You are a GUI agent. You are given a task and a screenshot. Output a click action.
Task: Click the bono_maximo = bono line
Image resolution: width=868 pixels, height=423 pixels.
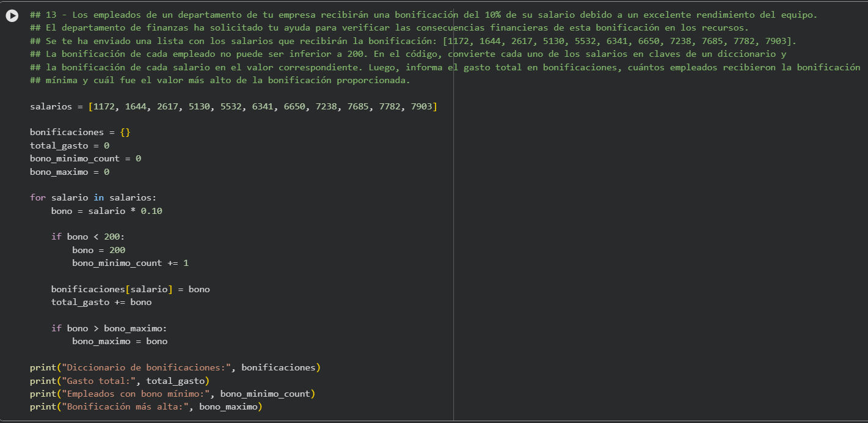tap(120, 341)
